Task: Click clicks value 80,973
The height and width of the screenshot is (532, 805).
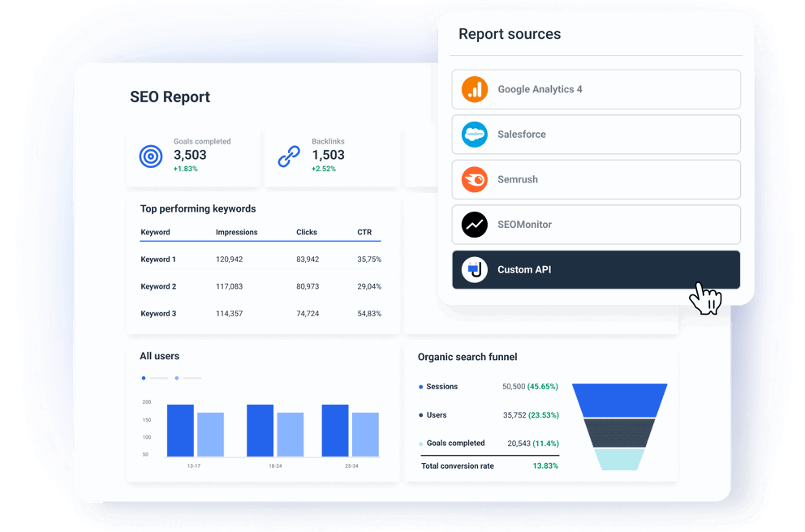Action: click(308, 287)
